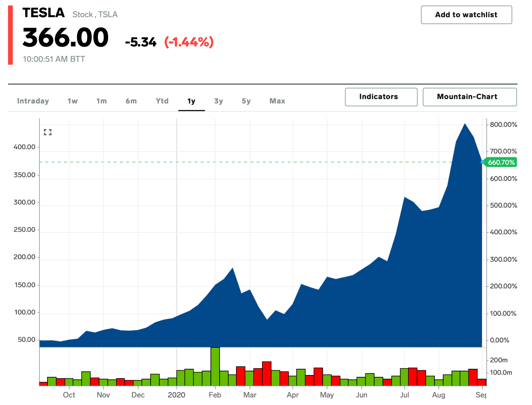The image size is (532, 405).
Task: Click the 50.00 price axis label
Action: (x=27, y=340)
